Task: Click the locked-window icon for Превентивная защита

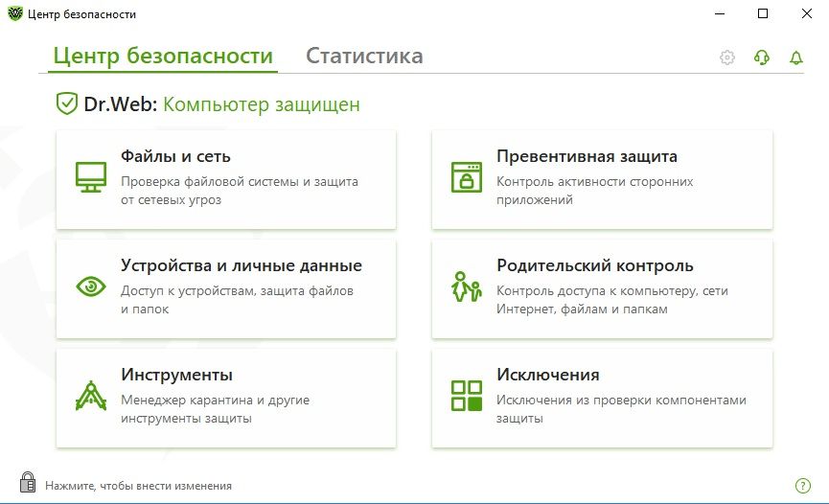Action: pos(467,177)
